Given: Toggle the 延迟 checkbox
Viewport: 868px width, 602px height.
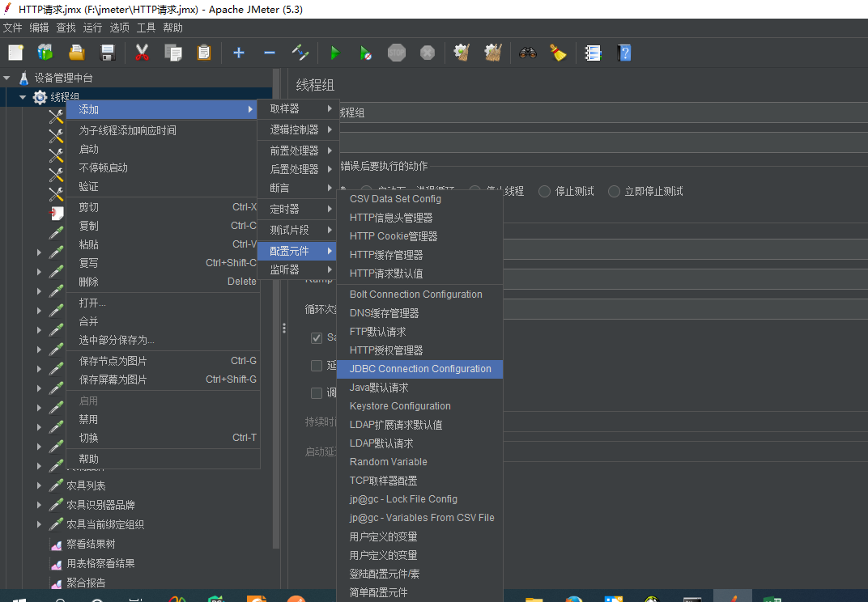Looking at the screenshot, I should point(317,366).
